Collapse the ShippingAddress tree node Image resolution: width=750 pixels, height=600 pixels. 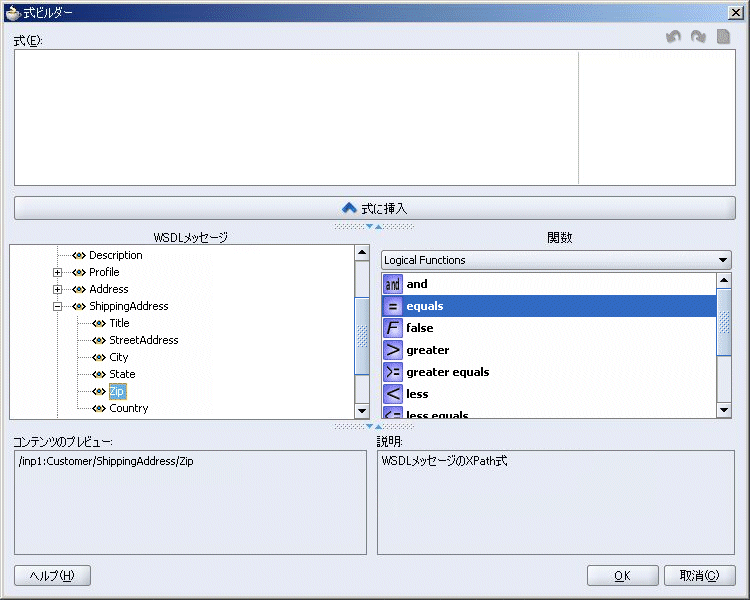tap(57, 306)
